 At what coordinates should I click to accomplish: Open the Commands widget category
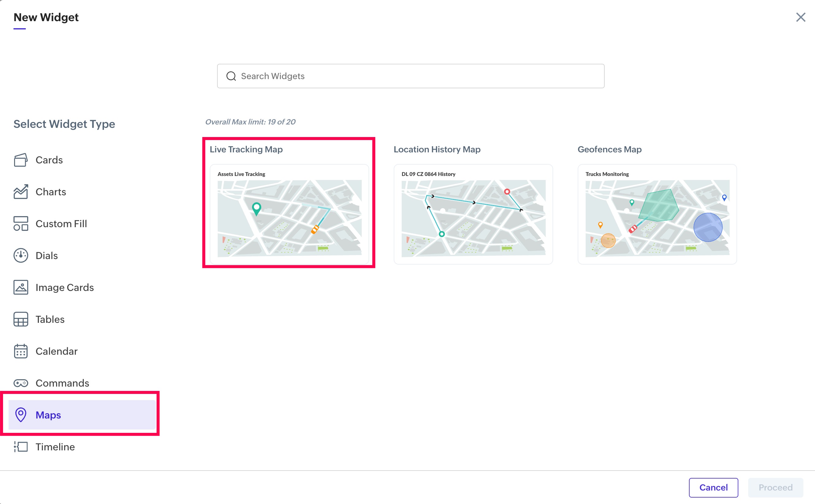point(62,383)
